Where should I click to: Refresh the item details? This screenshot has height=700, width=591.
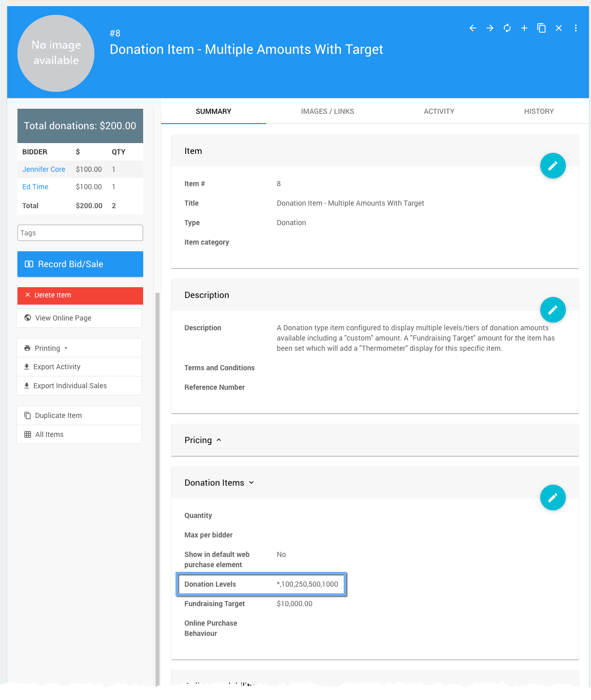click(507, 28)
